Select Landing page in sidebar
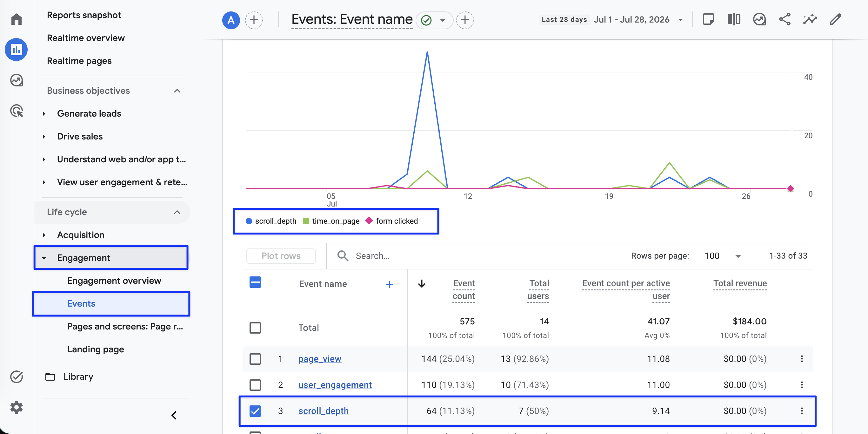 (95, 349)
